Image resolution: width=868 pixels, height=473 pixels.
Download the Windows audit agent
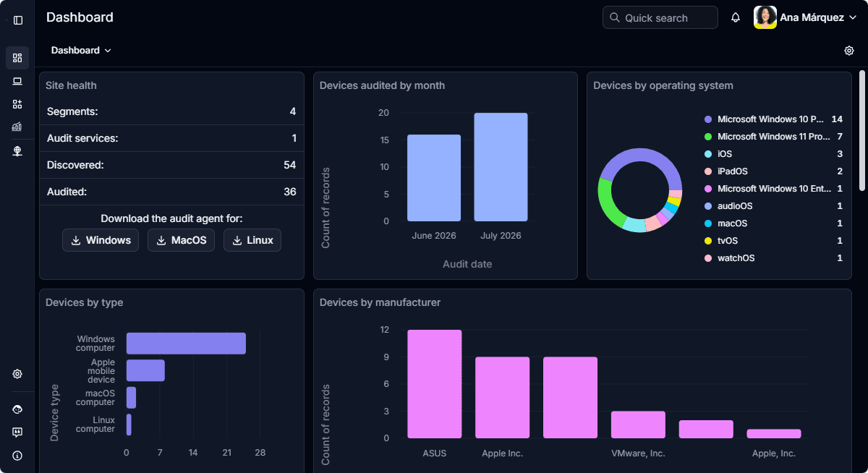coord(101,240)
